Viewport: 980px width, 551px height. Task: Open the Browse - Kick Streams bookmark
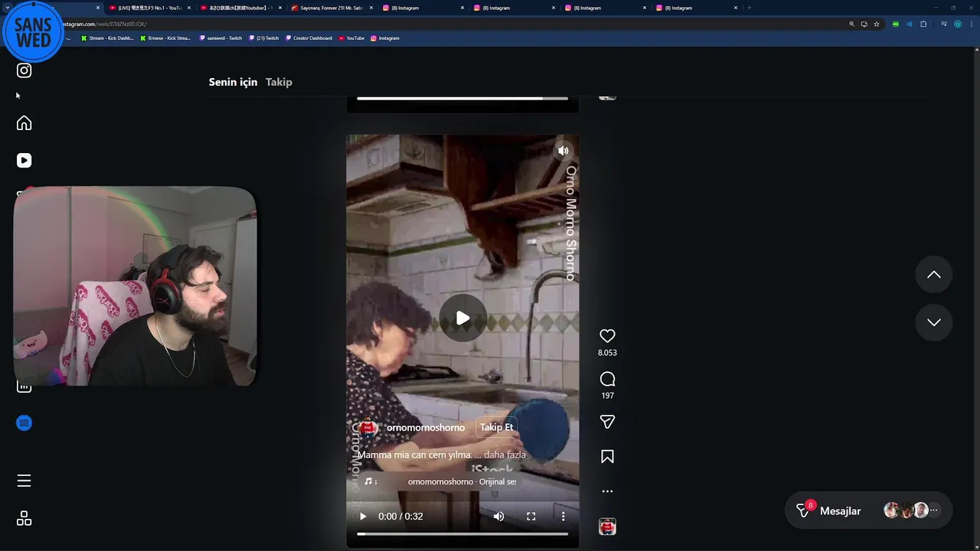[x=165, y=38]
